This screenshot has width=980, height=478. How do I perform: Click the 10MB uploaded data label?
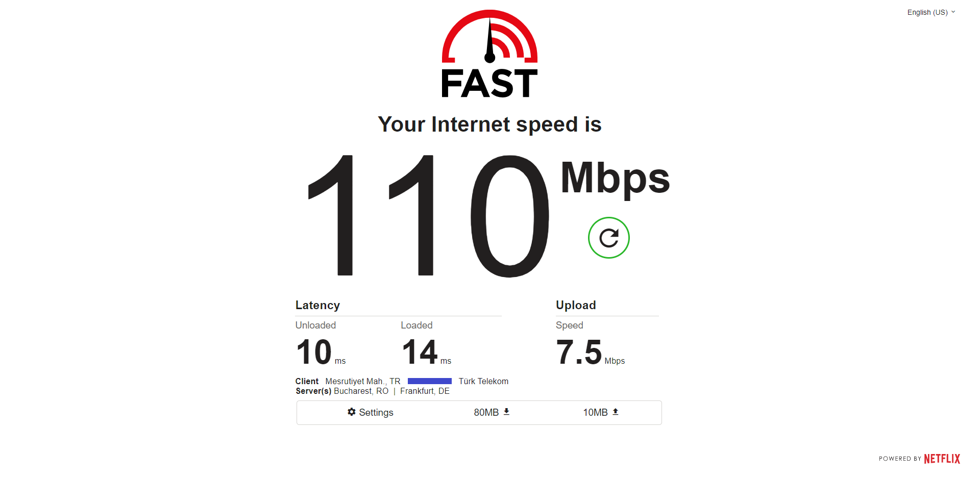click(595, 412)
